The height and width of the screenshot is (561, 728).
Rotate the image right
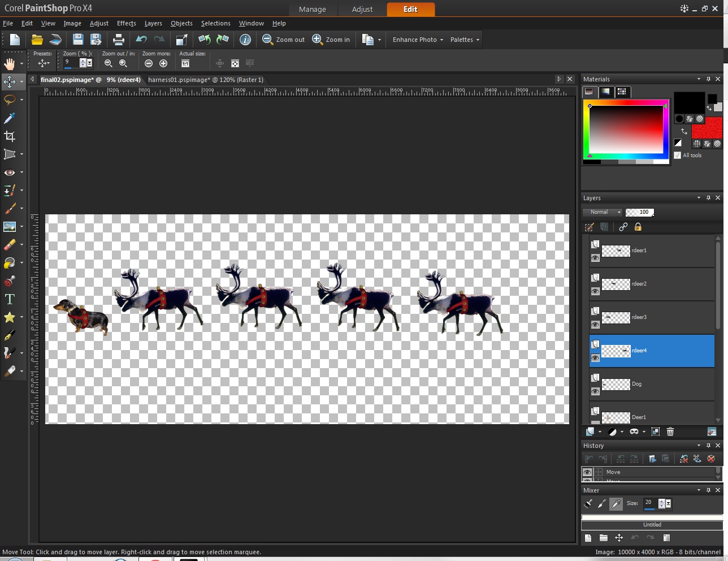(x=223, y=40)
